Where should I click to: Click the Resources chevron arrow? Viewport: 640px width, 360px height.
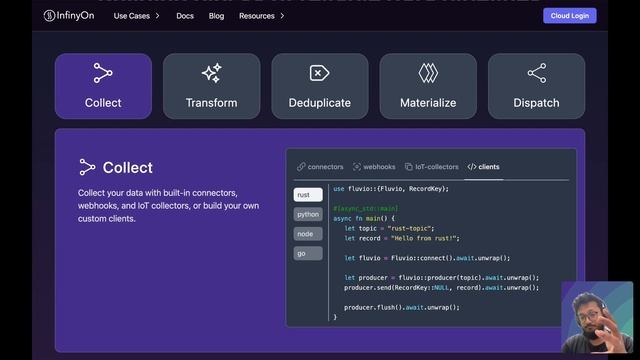[x=282, y=16]
